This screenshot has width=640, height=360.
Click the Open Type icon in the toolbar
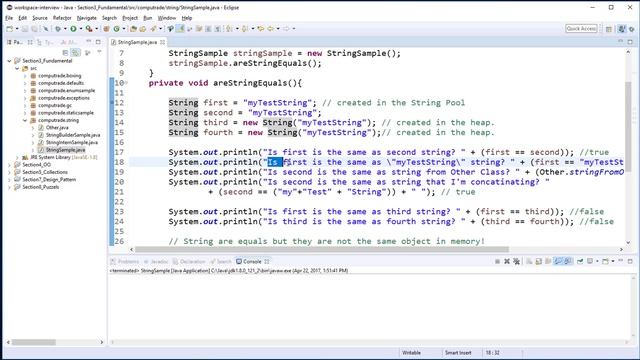pyautogui.click(x=133, y=29)
